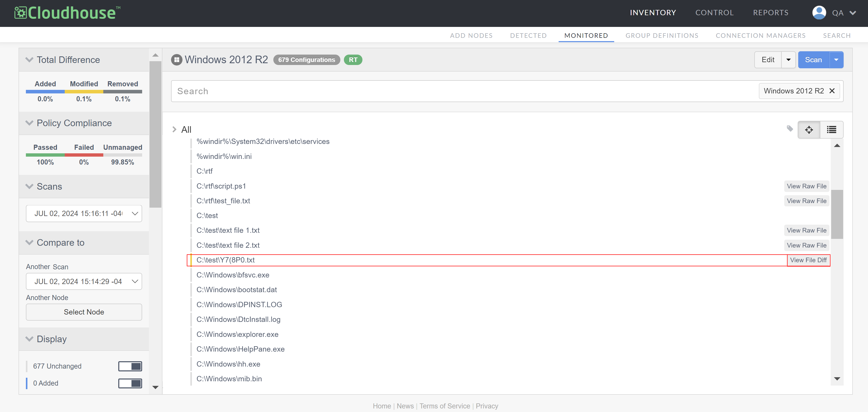
Task: Click the green Passed compliance bar
Action: 45,155
